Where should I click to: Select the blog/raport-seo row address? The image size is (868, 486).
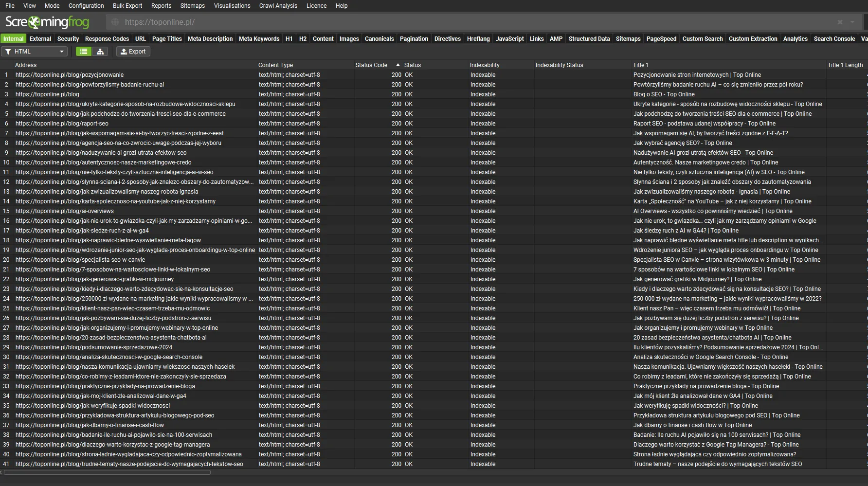point(62,124)
